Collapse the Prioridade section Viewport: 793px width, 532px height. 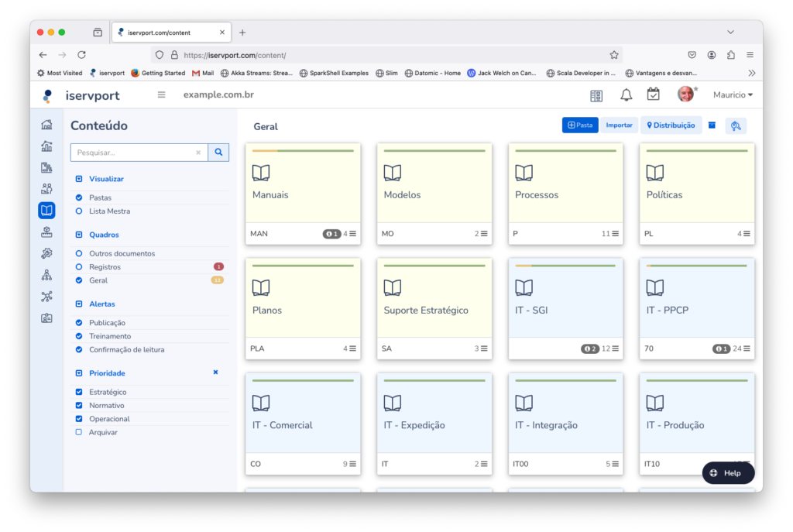click(x=79, y=373)
